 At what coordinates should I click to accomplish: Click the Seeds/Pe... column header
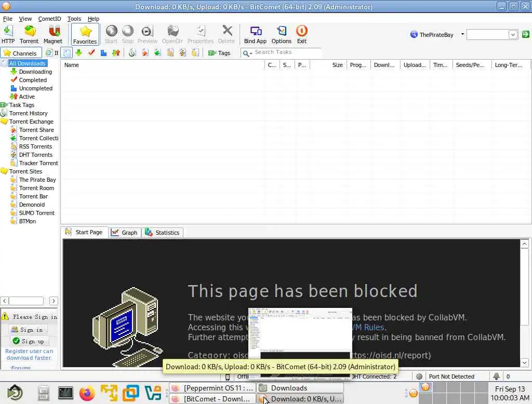tap(472, 65)
